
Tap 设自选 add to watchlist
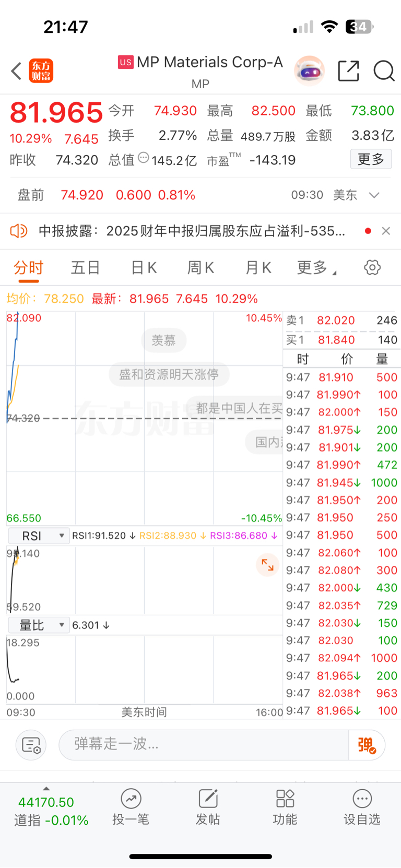362,807
